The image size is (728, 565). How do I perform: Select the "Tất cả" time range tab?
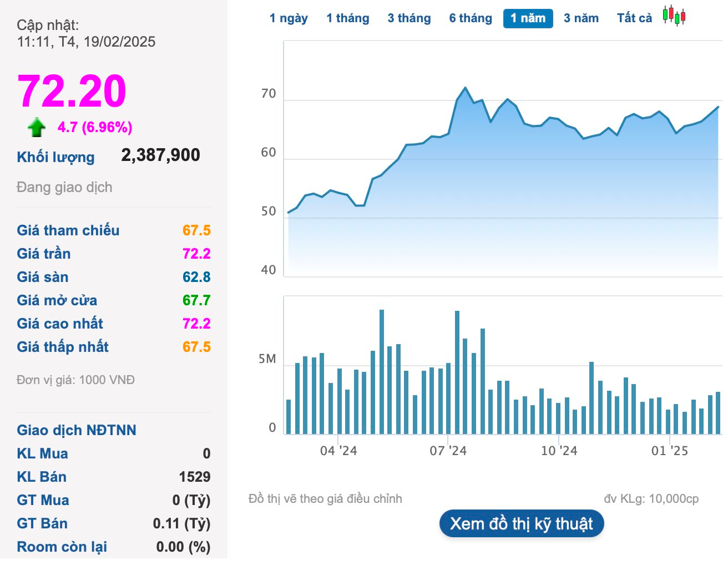coord(634,18)
